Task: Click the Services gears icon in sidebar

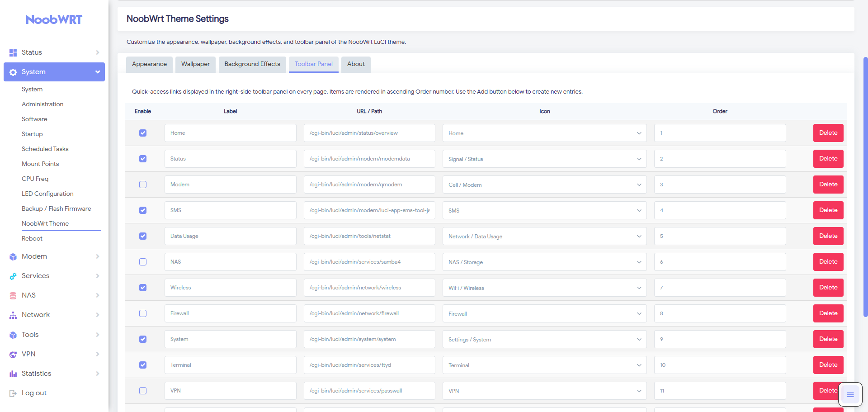Action: pos(13,276)
